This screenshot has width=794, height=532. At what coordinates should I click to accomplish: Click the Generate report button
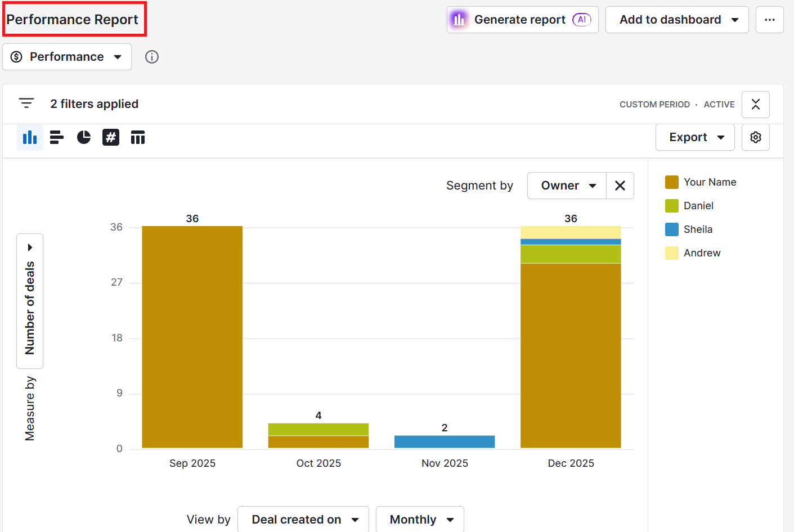point(521,19)
